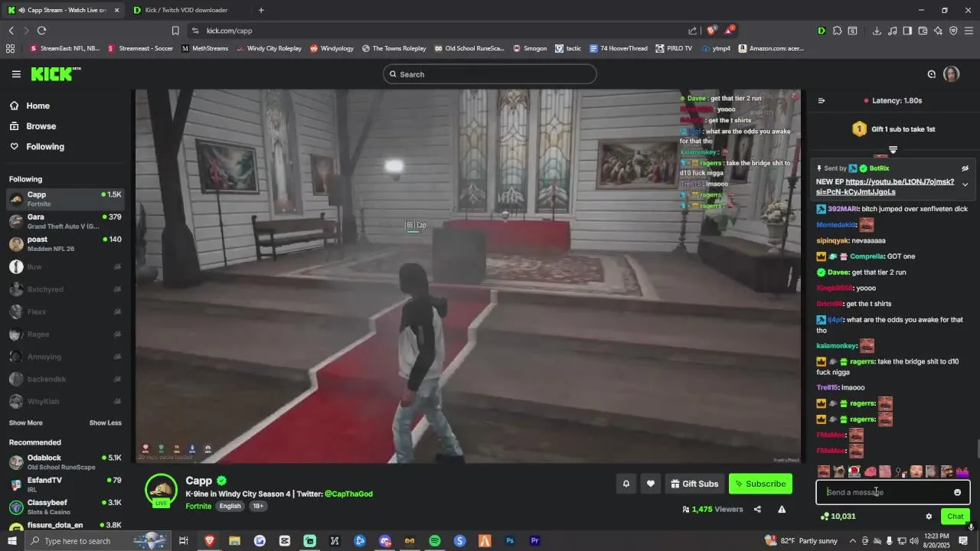Image resolution: width=980 pixels, height=551 pixels.
Task: Open the Kick hamburger menu
Action: (x=16, y=74)
